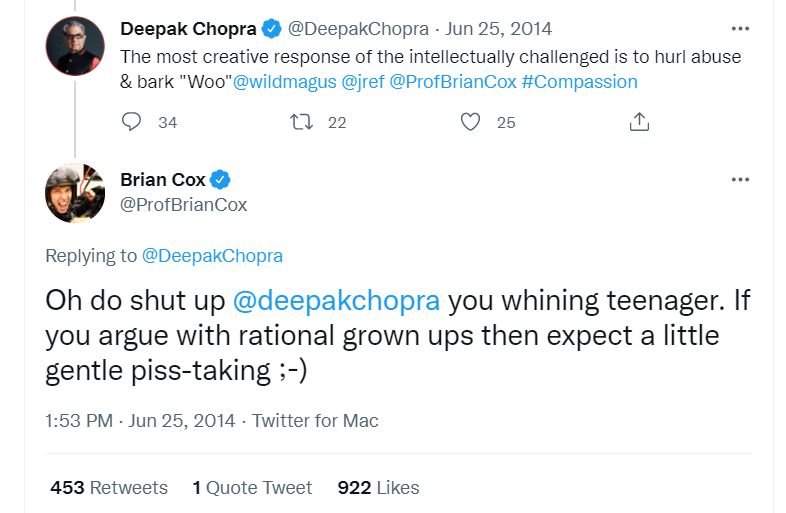Open more options on Brian Cox's tweet

tap(740, 179)
